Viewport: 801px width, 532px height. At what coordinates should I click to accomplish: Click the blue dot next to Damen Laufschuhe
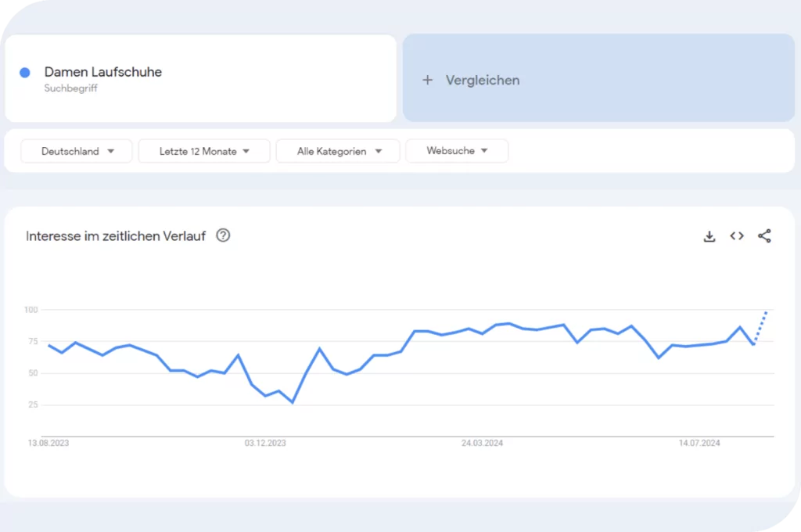[x=25, y=73]
